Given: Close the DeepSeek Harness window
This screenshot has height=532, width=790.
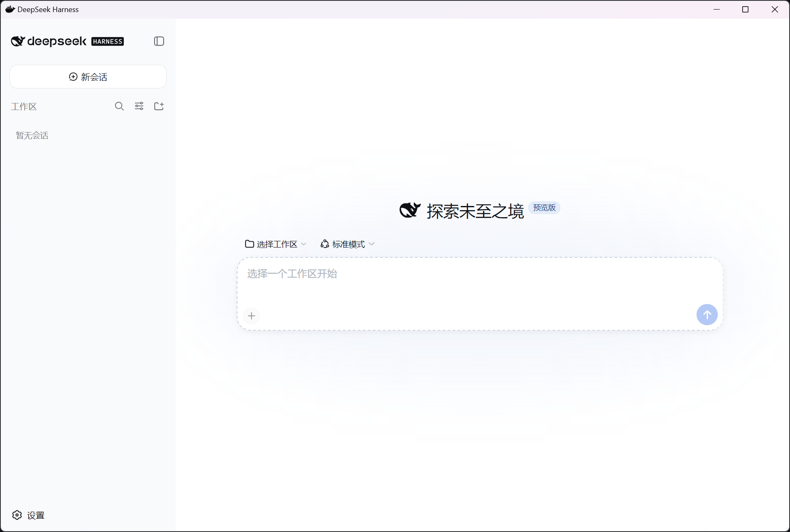Looking at the screenshot, I should [x=775, y=9].
